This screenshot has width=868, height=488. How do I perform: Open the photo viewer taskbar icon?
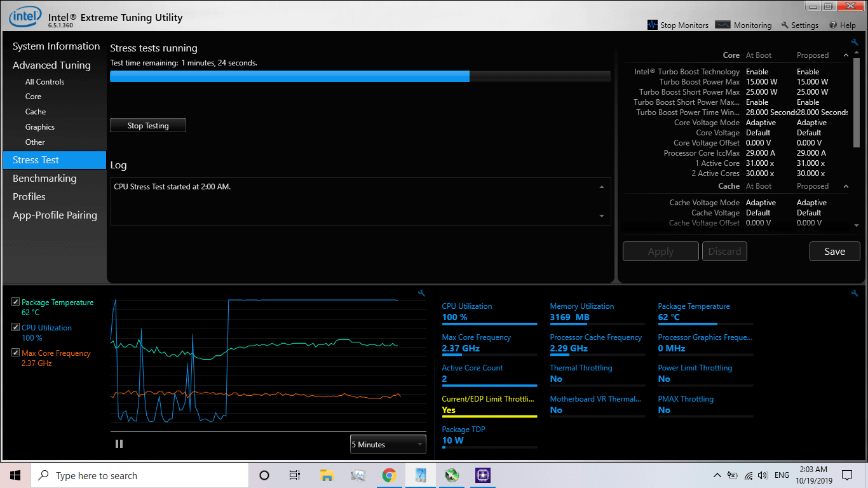[x=358, y=475]
